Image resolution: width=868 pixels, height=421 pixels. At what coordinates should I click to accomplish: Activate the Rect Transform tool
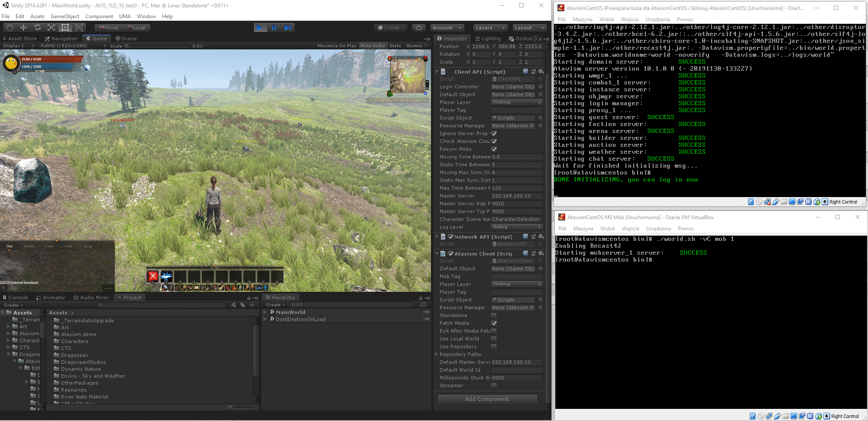[65, 28]
